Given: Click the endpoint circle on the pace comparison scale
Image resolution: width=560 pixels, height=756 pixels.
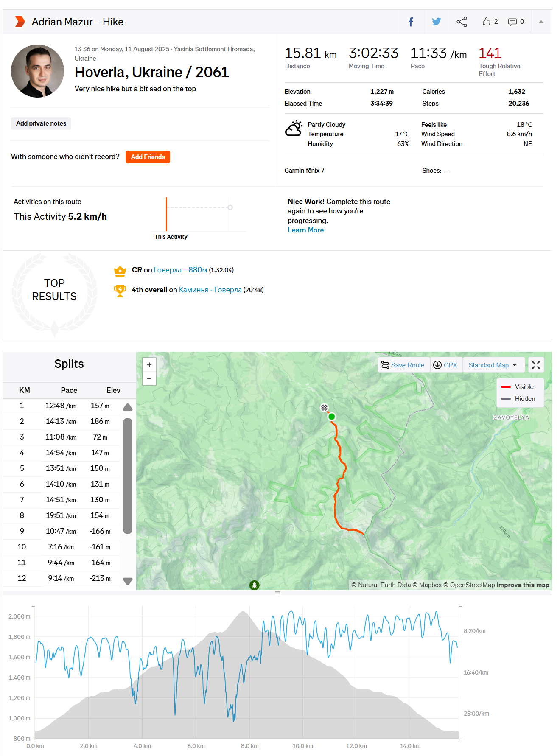Looking at the screenshot, I should [x=230, y=207].
